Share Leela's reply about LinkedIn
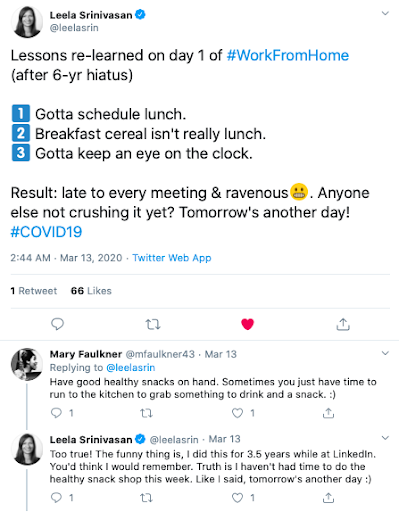The width and height of the screenshot is (399, 512). pyautogui.click(x=328, y=498)
